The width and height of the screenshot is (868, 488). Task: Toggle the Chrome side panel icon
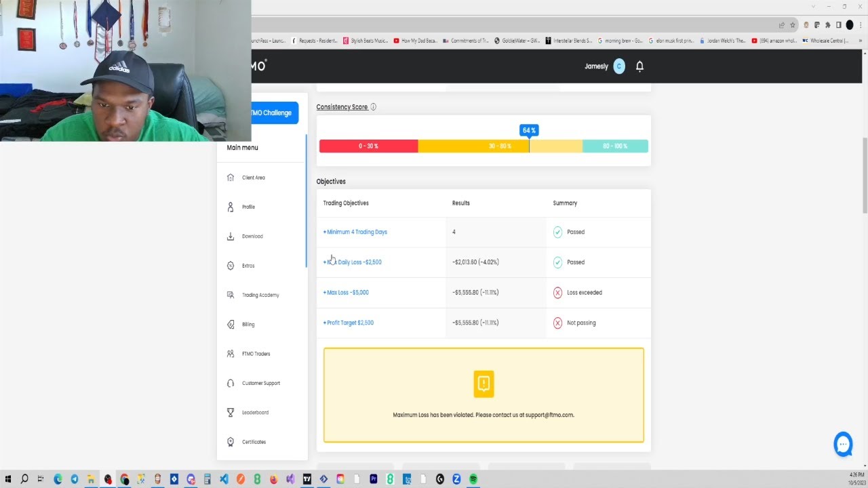point(838,25)
